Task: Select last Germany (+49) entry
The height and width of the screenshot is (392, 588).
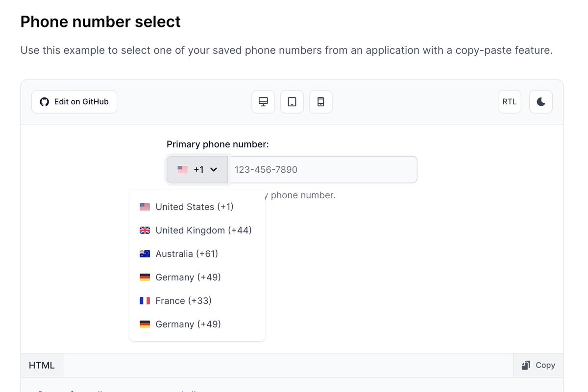Action: (x=197, y=324)
